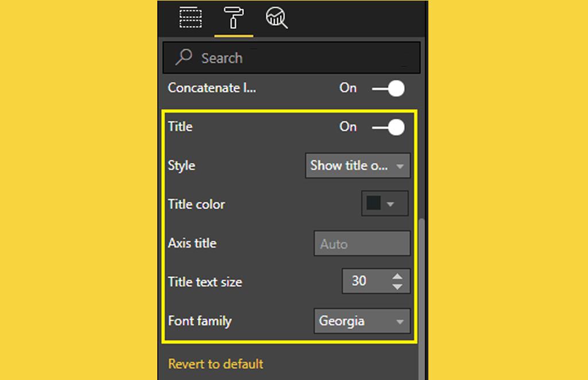
Task: Select the Format paint roller tab
Action: [x=234, y=18]
